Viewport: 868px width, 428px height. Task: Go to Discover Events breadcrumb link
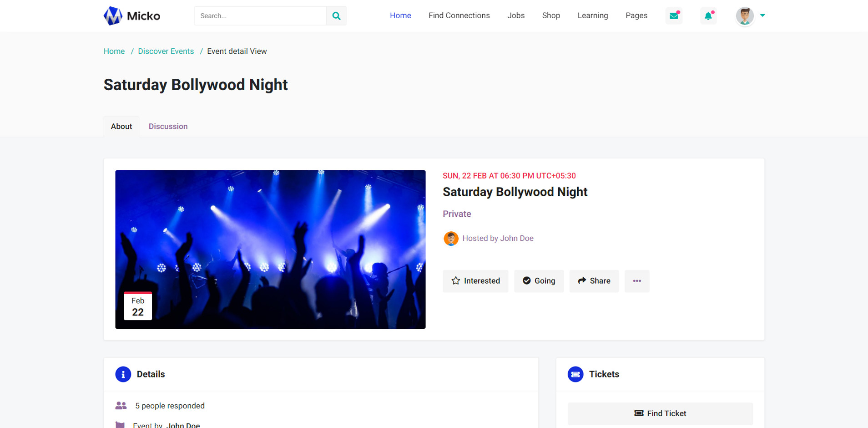coord(166,51)
